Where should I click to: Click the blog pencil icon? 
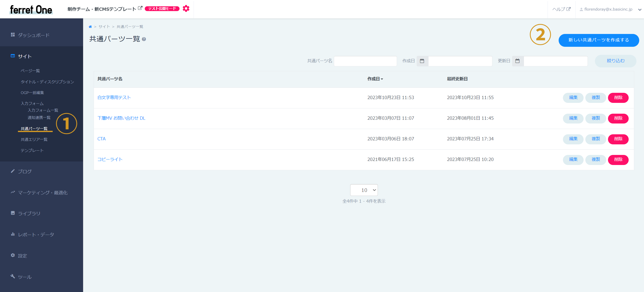(13, 171)
